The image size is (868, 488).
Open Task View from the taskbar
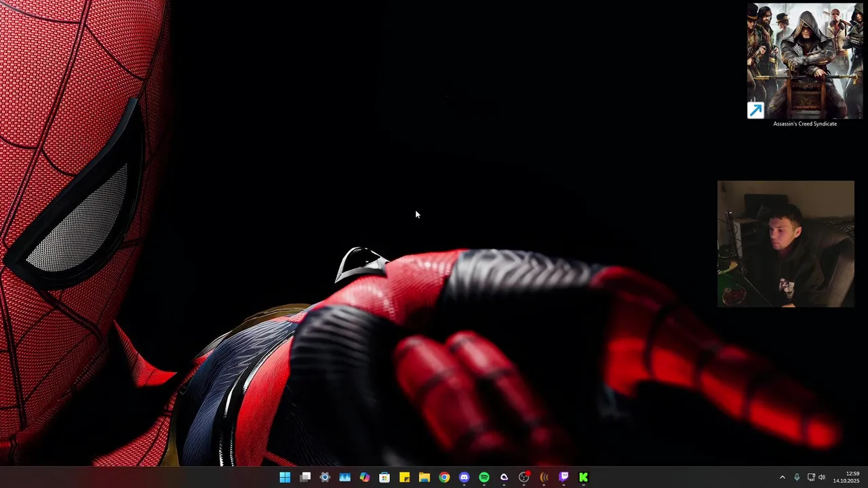(x=305, y=477)
